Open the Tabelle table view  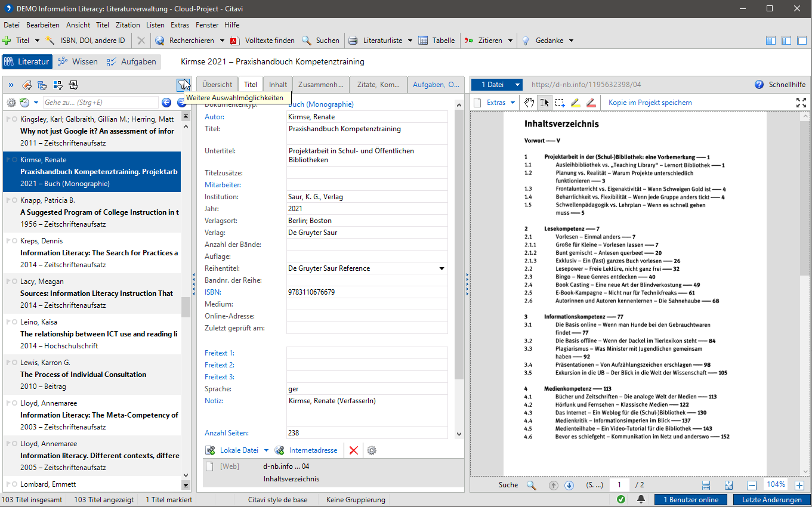point(436,41)
